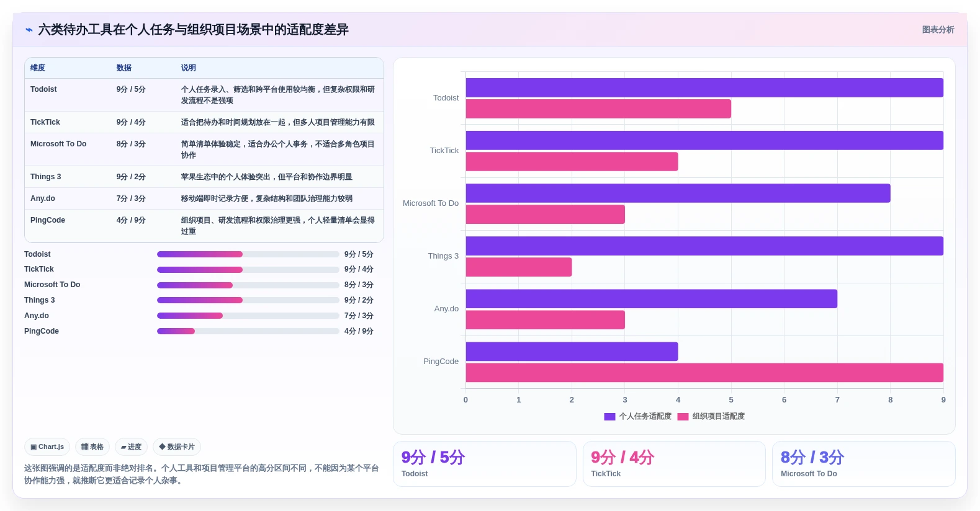Open the TickTick 9分 / 4分 data card
The width and height of the screenshot is (980, 511).
[674, 464]
